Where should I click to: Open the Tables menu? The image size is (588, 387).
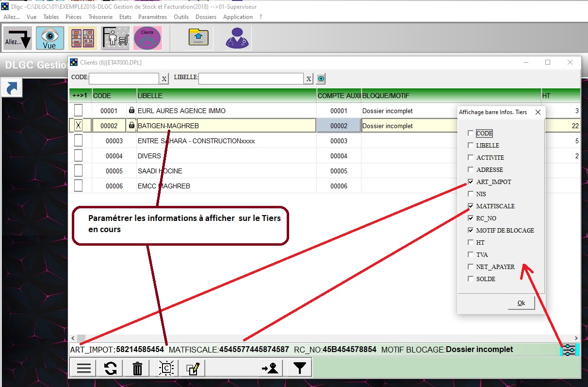[51, 17]
